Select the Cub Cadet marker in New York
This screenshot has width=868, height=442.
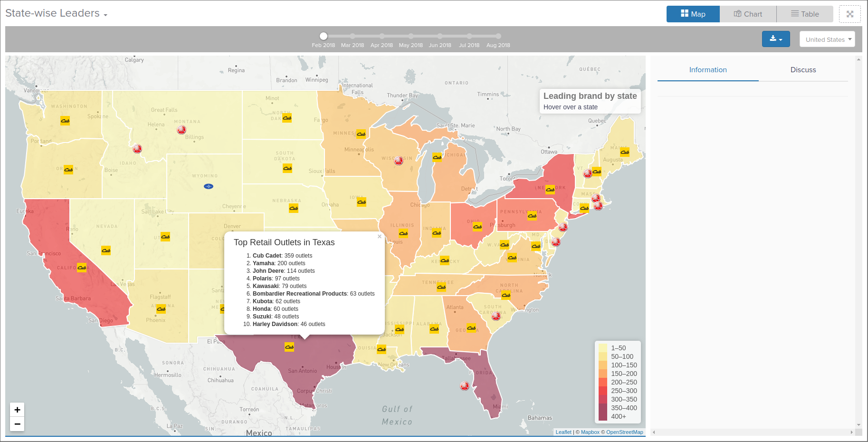point(550,190)
